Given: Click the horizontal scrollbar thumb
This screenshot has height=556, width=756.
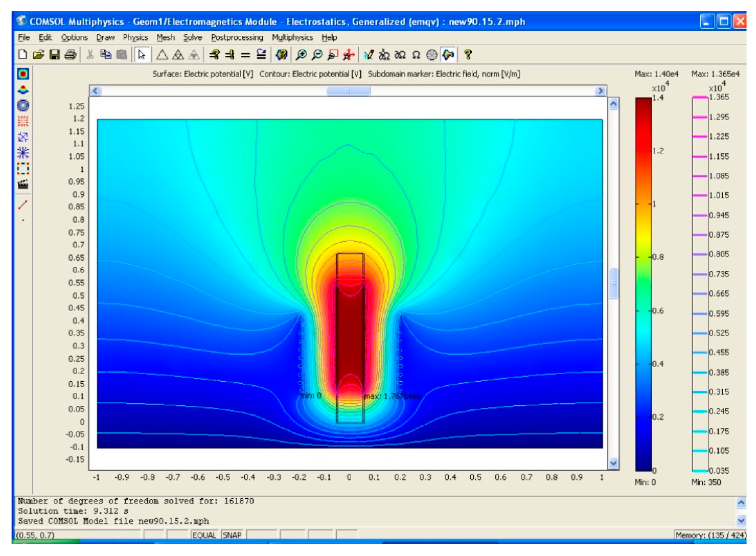Looking at the screenshot, I should [x=348, y=91].
